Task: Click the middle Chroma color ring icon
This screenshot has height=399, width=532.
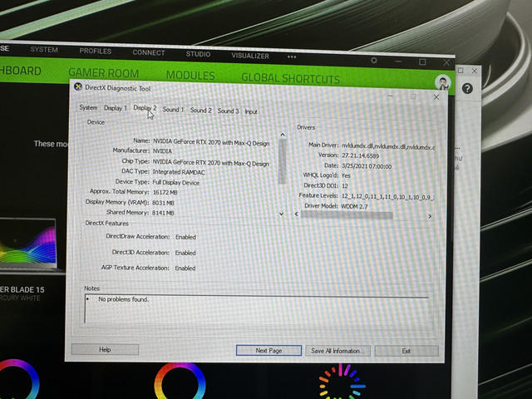Action: click(x=180, y=381)
